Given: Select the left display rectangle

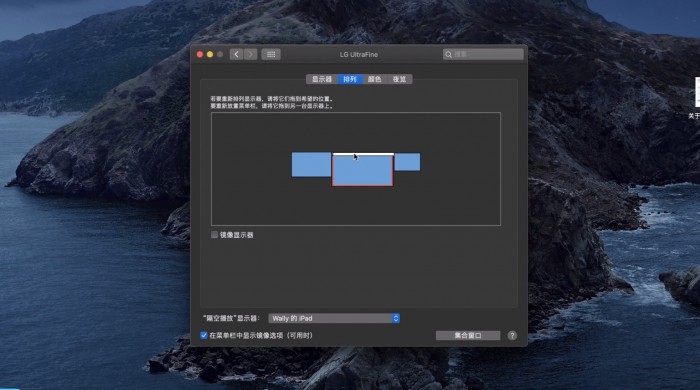Looking at the screenshot, I should [311, 165].
